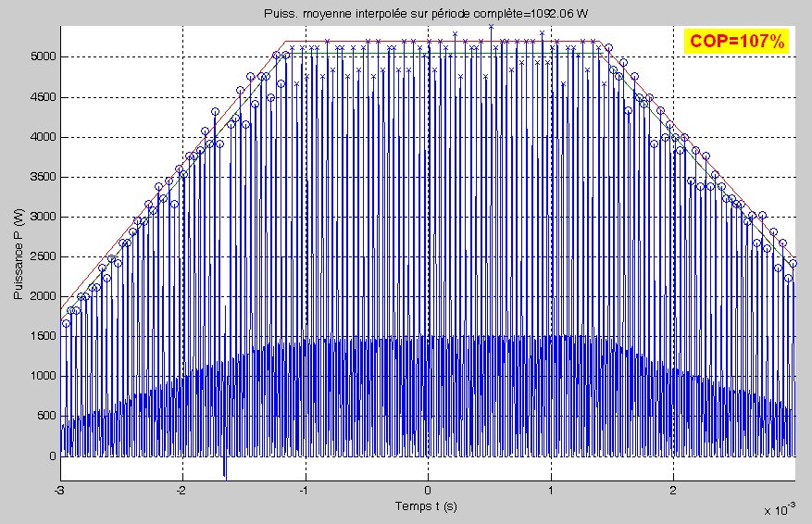Screen dimensions: 812x524
Task: Click the 4500 y-axis tick label
Action: [43, 97]
